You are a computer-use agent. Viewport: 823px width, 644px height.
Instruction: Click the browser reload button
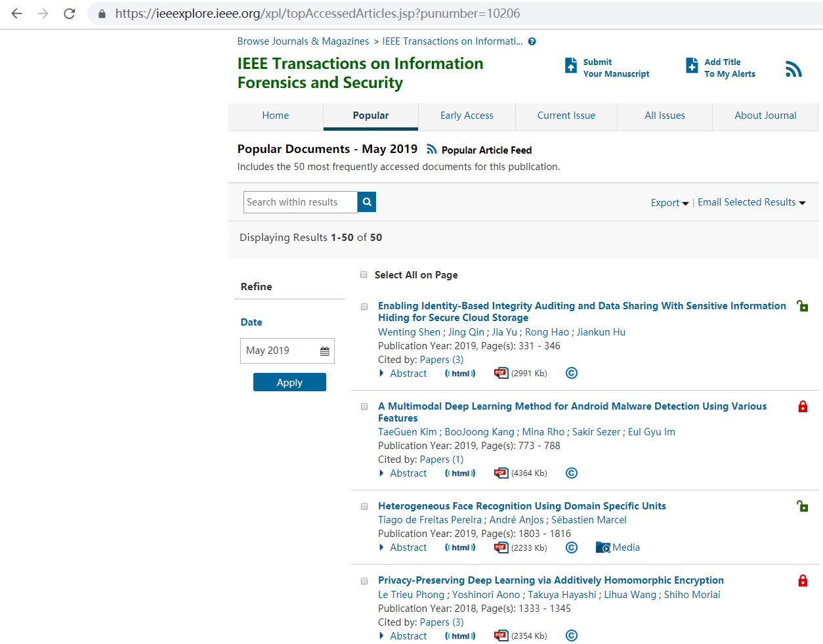click(x=70, y=13)
